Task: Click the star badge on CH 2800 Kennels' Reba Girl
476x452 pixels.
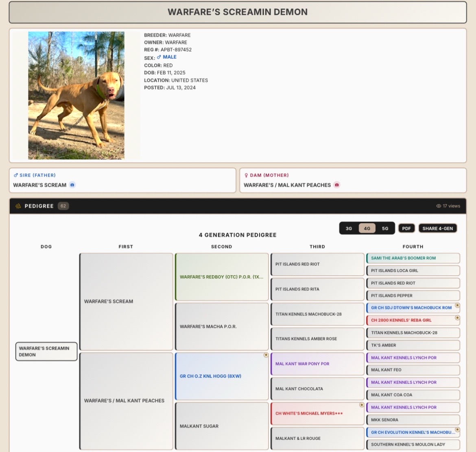Action: (x=457, y=318)
